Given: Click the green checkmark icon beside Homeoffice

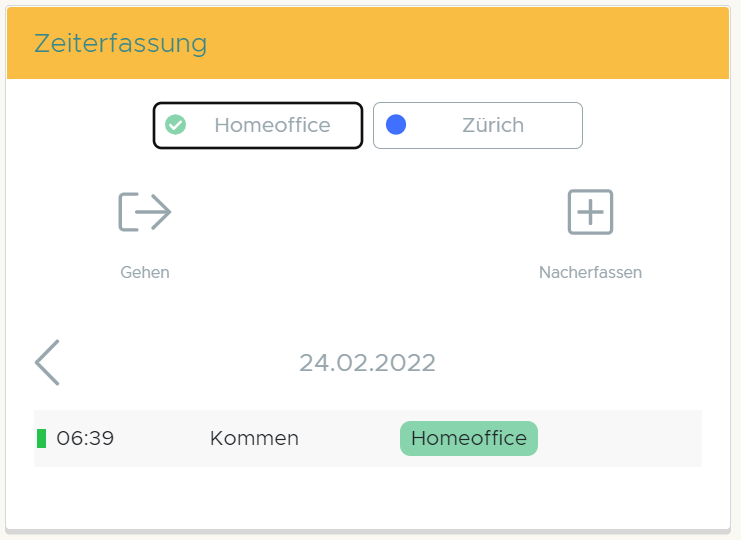Looking at the screenshot, I should pos(176,125).
